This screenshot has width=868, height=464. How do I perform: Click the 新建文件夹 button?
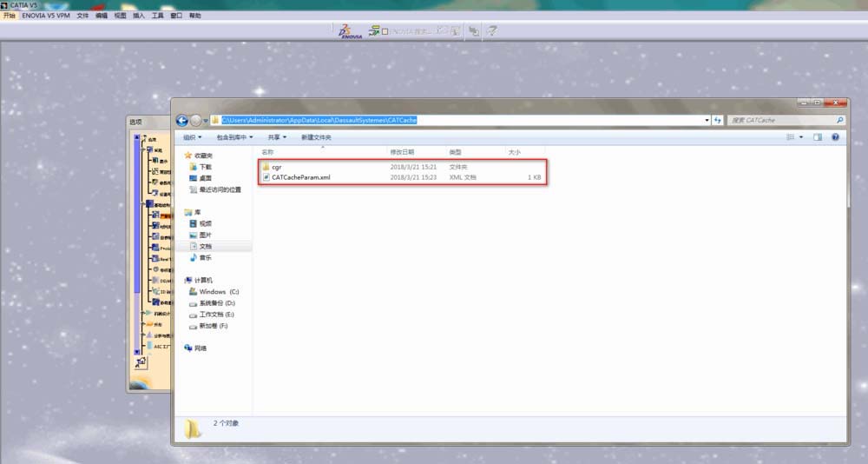[x=316, y=137]
